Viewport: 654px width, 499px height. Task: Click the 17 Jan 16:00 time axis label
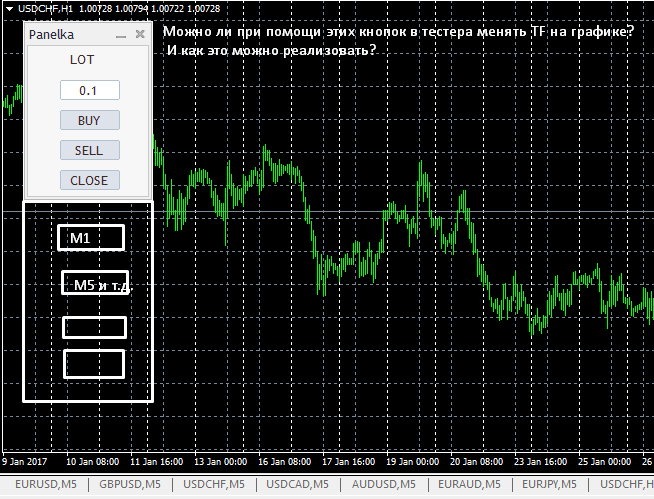349,462
